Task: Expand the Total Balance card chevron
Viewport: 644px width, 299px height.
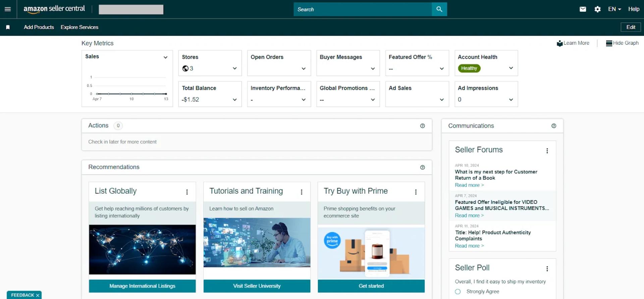Action: (x=234, y=100)
